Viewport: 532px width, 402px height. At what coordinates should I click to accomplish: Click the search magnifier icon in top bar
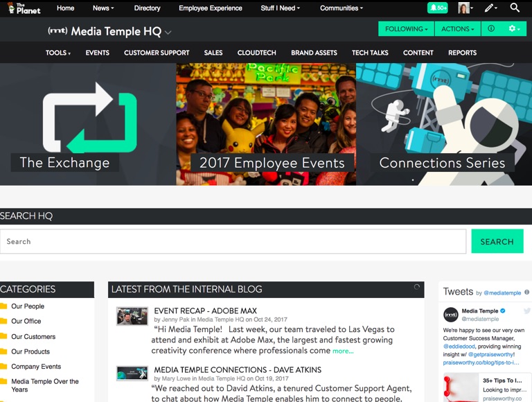515,8
